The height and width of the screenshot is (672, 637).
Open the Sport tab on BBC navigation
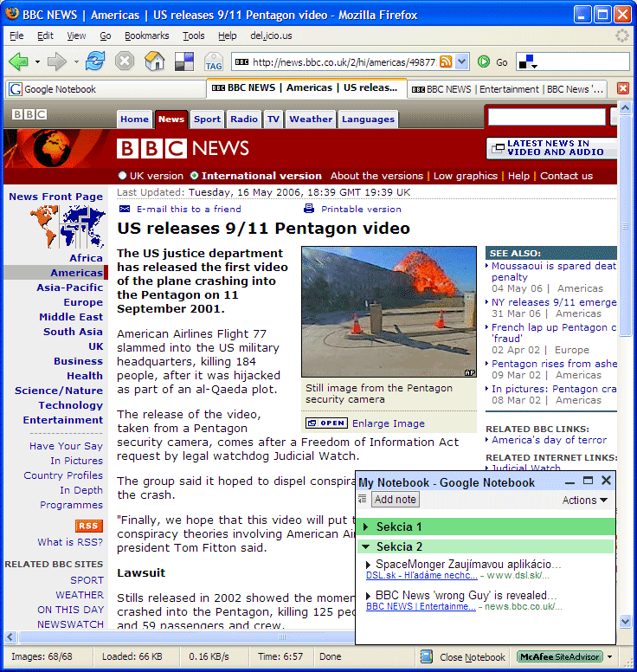(x=207, y=120)
